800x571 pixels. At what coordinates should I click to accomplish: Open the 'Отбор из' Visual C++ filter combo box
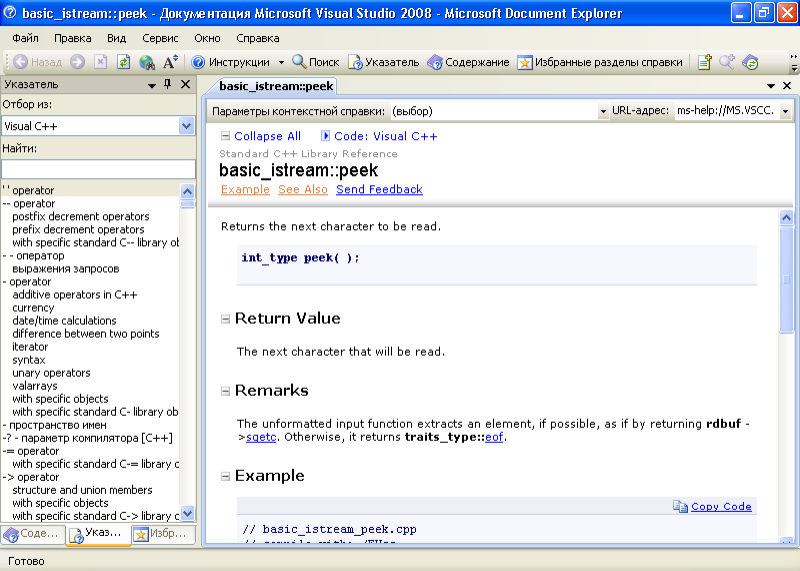pyautogui.click(x=98, y=126)
